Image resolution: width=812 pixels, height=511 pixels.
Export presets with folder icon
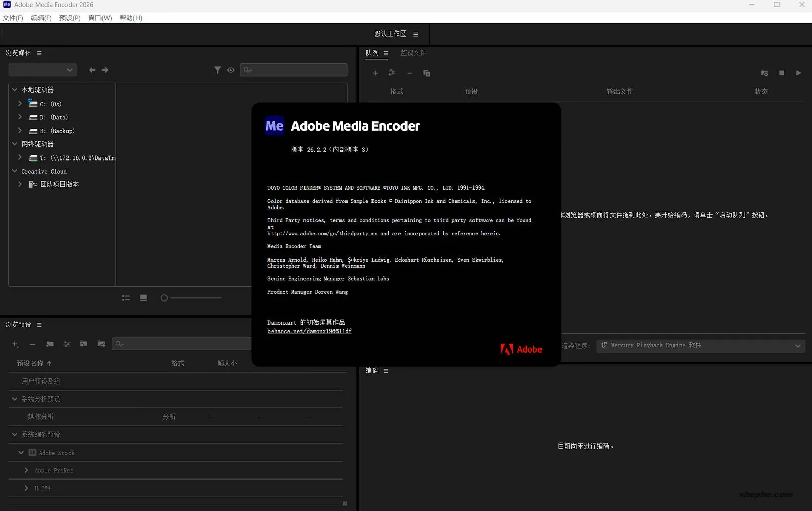pos(101,344)
